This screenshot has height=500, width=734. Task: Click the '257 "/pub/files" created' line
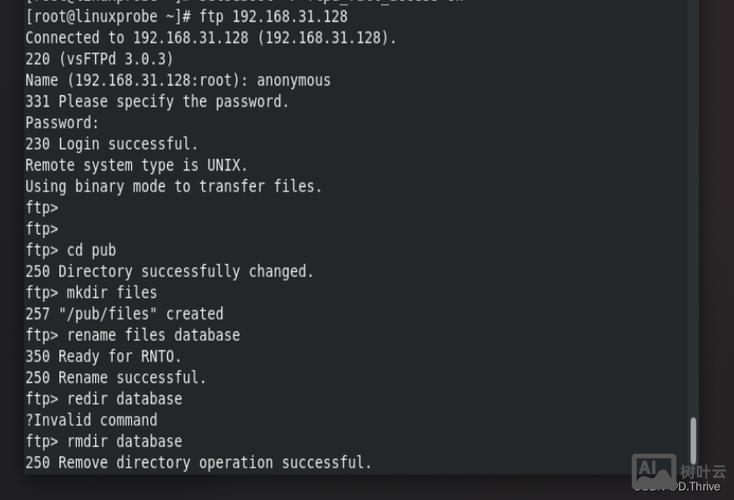pyautogui.click(x=124, y=314)
